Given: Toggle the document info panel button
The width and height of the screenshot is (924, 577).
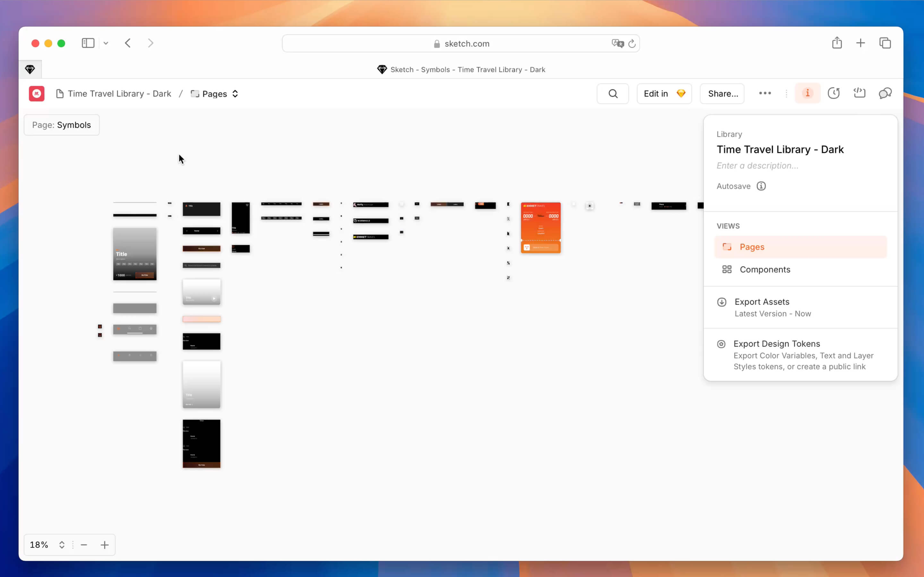Looking at the screenshot, I should 807,94.
